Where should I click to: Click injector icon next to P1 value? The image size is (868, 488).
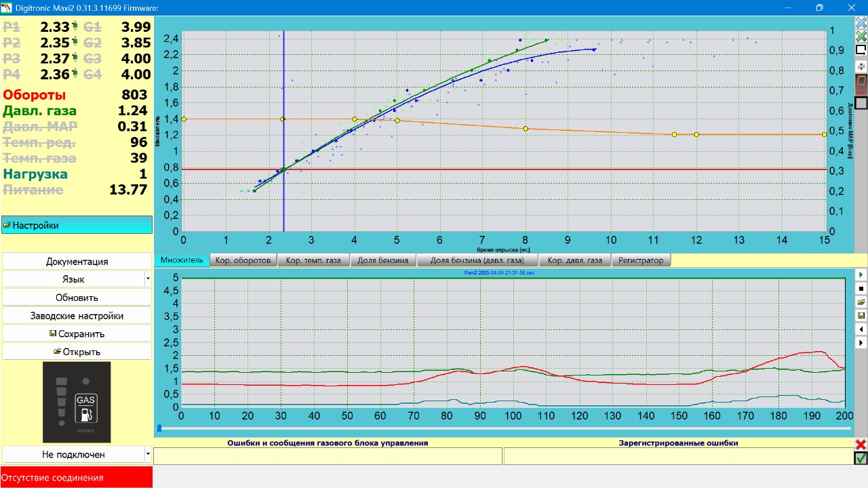[x=74, y=26]
